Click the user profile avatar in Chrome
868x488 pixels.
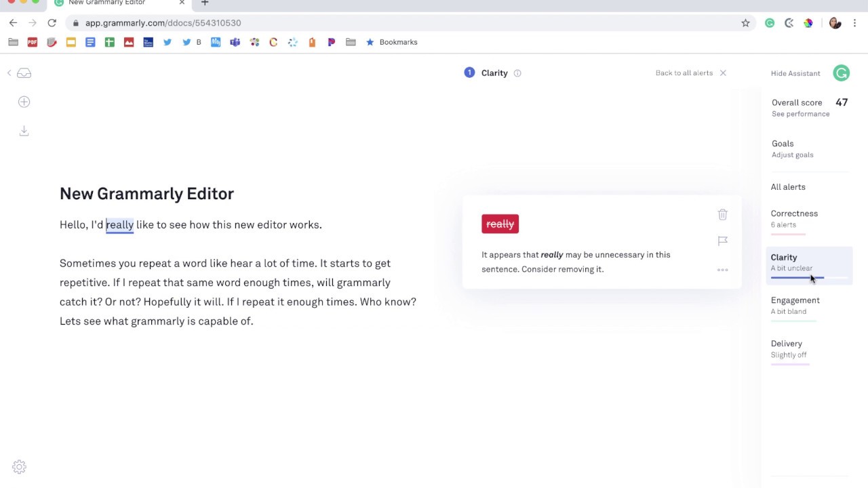(x=835, y=23)
